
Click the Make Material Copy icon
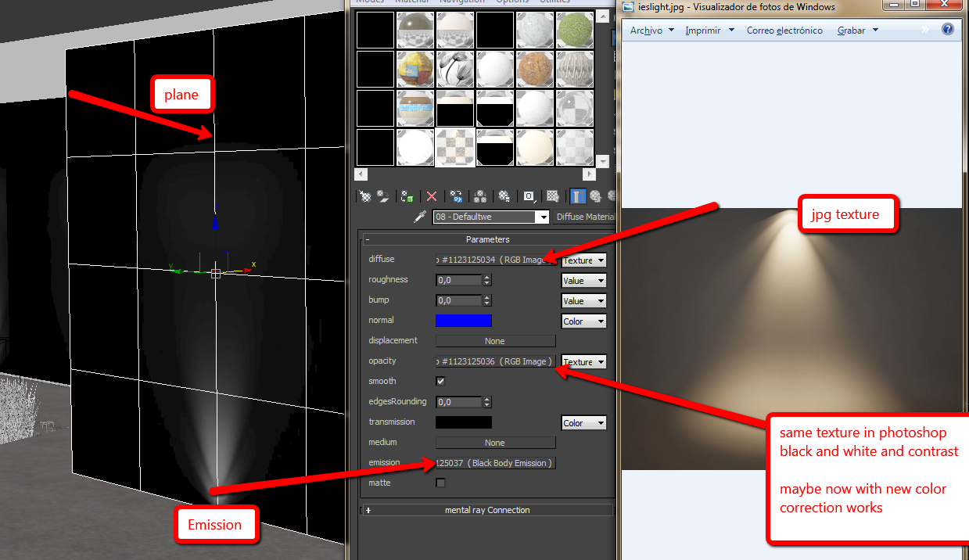coord(457,196)
